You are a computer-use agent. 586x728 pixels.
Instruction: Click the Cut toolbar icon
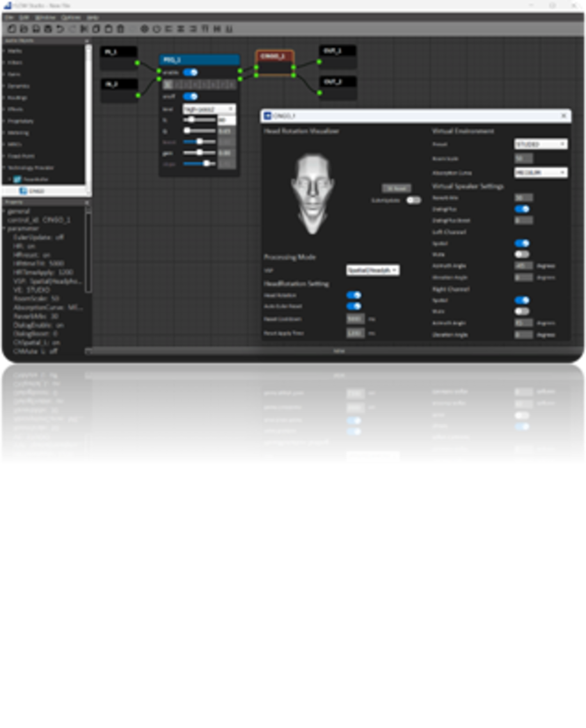point(84,29)
